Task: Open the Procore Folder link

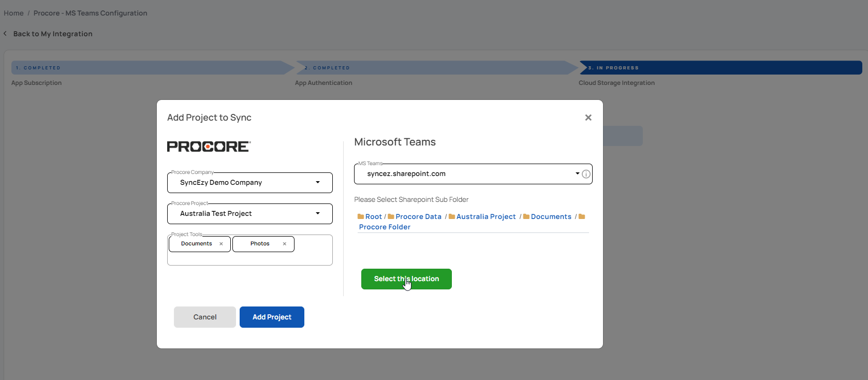Action: point(385,227)
